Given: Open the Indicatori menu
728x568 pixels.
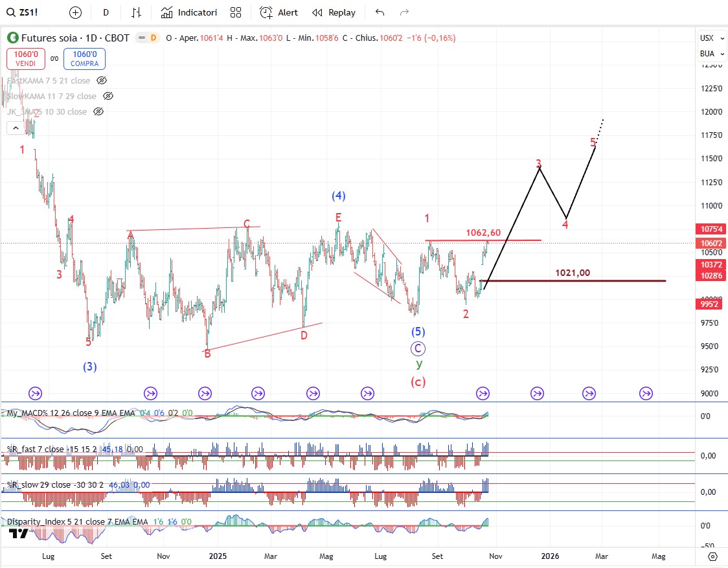Looking at the screenshot, I should tap(189, 12).
